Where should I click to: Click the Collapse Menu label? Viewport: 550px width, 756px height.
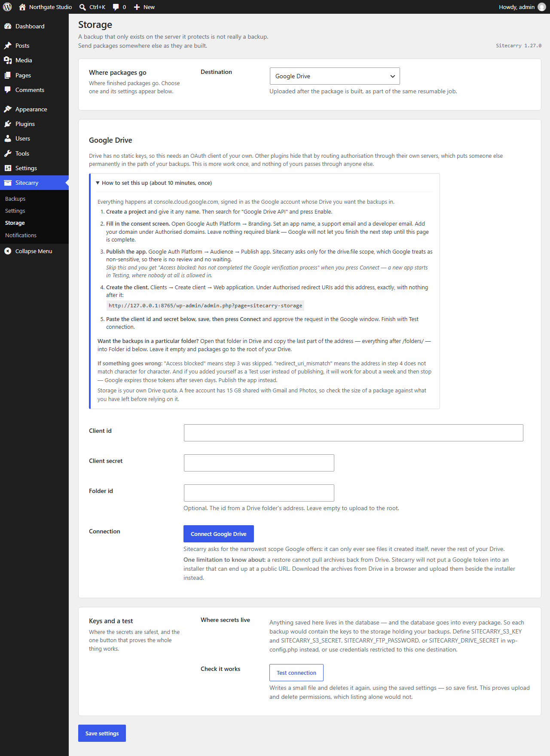(34, 251)
